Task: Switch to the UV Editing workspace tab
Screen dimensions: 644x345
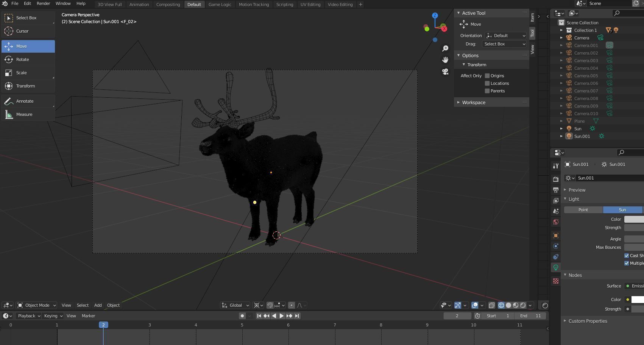Action: click(310, 5)
